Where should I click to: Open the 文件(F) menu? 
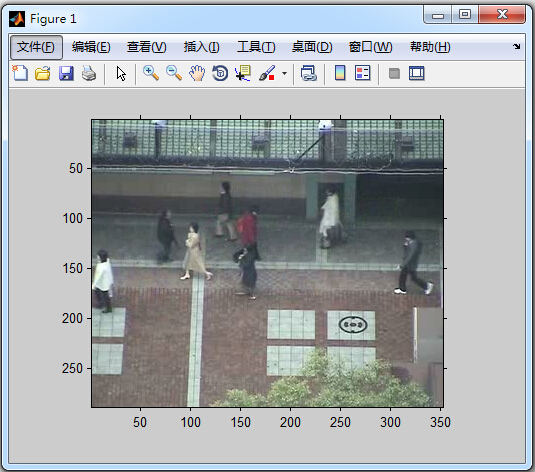36,47
